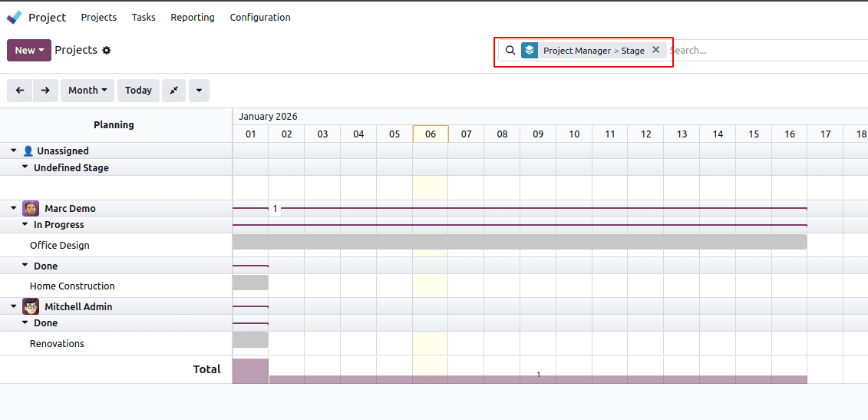Image resolution: width=868 pixels, height=420 pixels.
Task: Click the day 17 column header
Action: tap(825, 134)
